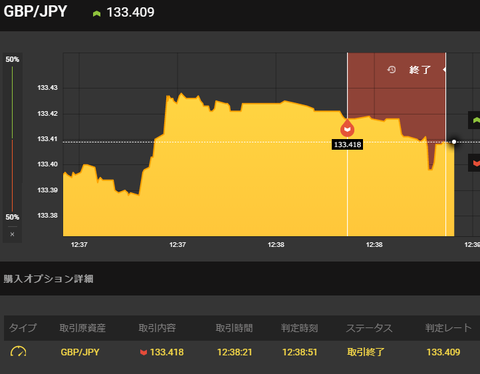Click the expiry time 12:38:51

[x=300, y=352]
